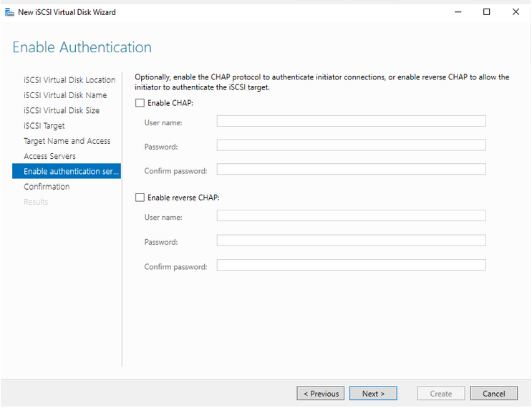Tick the Enable reverse CHAP checkbox
532x408 pixels.
click(140, 198)
